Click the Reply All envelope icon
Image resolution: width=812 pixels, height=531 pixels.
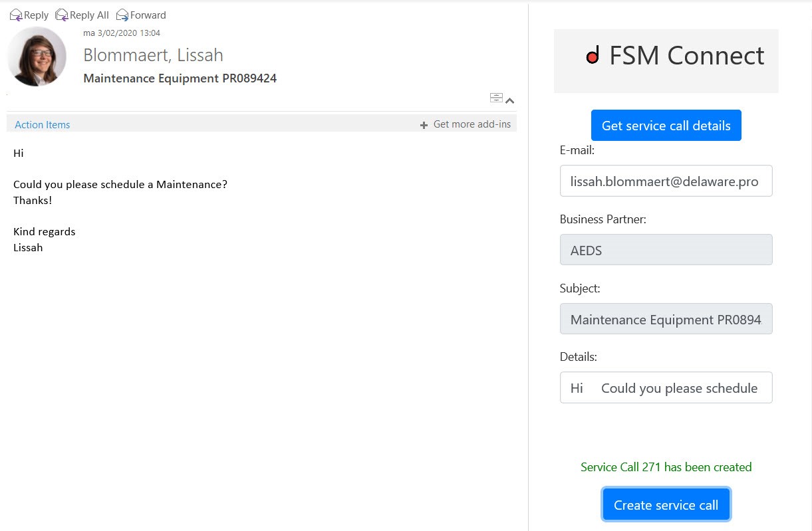point(62,15)
